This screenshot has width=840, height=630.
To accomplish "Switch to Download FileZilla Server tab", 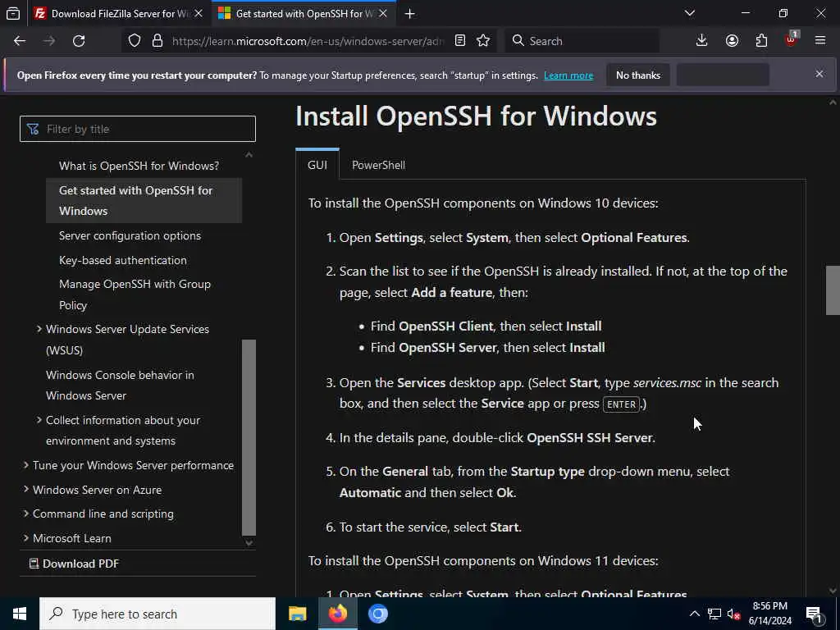I will (x=119, y=13).
